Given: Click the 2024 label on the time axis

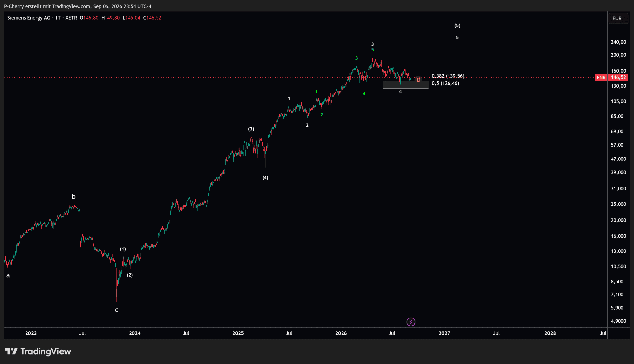Looking at the screenshot, I should coord(135,333).
